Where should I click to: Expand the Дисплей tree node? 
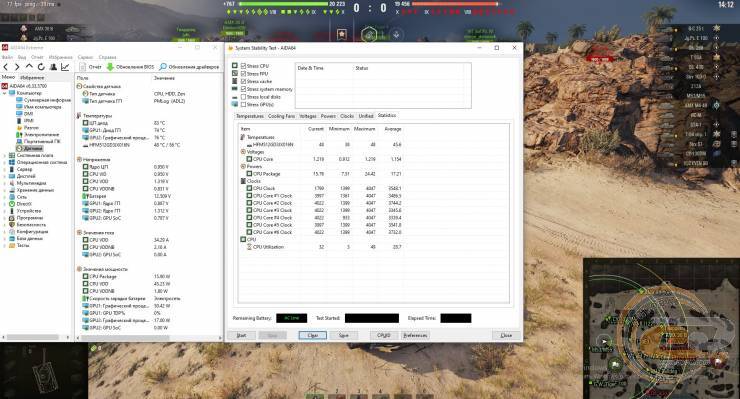pyautogui.click(x=5, y=176)
